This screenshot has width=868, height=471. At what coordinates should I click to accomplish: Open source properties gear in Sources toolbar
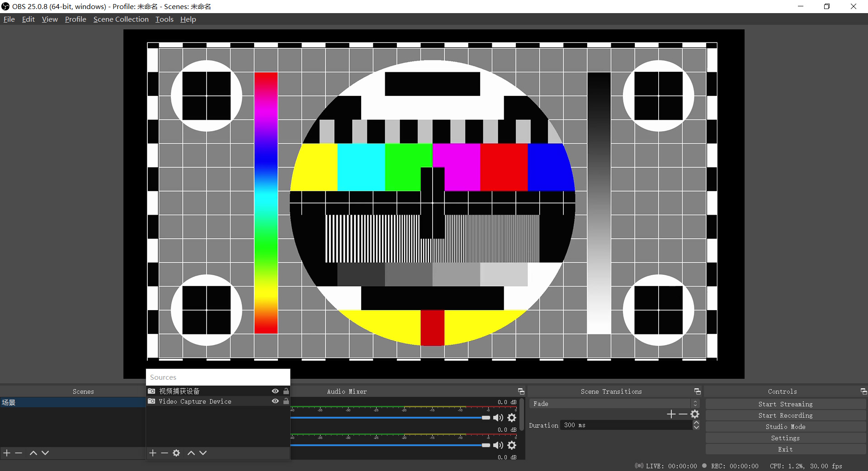click(x=176, y=453)
